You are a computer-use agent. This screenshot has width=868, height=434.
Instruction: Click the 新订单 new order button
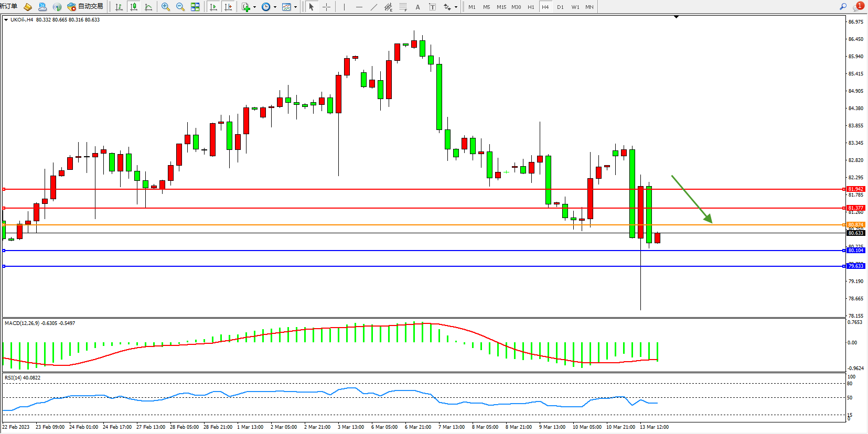[8, 6]
